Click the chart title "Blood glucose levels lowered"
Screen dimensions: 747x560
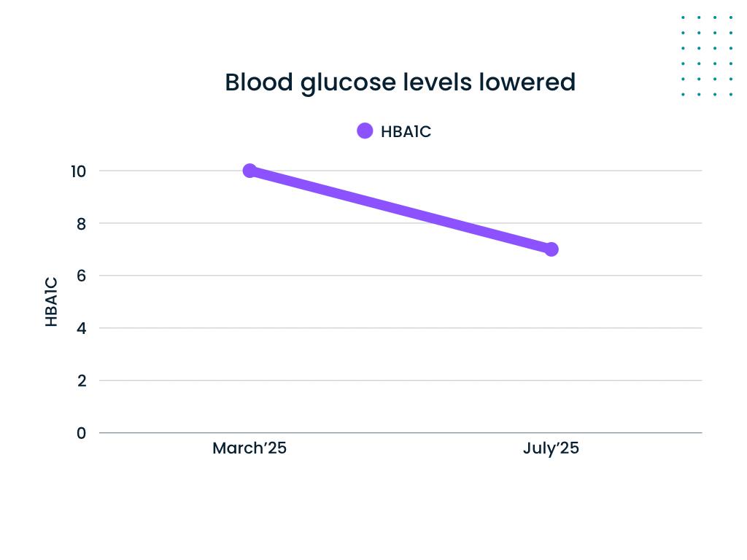point(400,82)
